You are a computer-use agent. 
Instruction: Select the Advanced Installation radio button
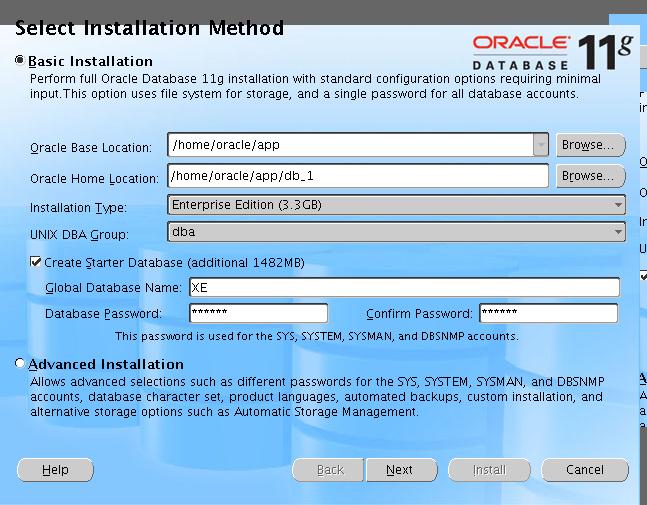pyautogui.click(x=19, y=363)
